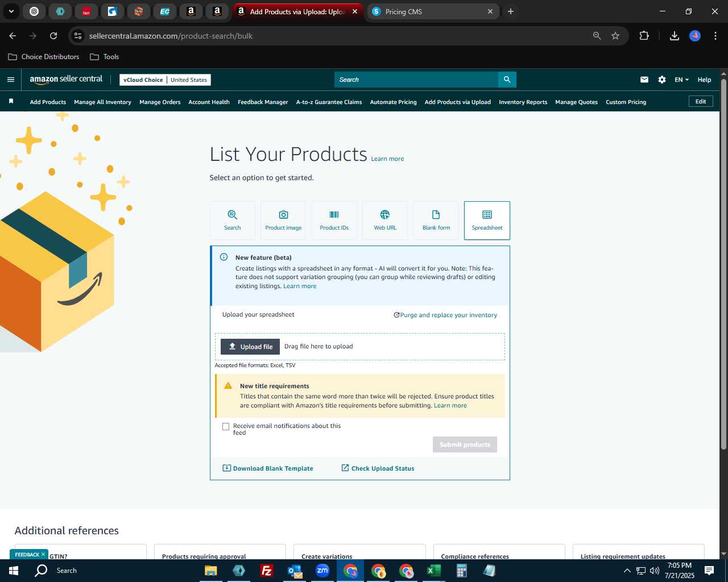Open the Chrome three-dot menu
Viewport: 728px width, 582px height.
715,36
